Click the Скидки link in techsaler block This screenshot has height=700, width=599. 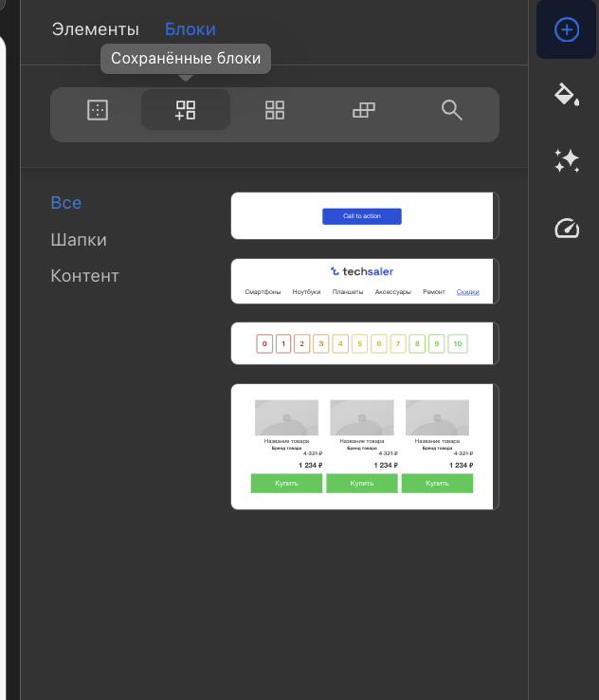[467, 292]
